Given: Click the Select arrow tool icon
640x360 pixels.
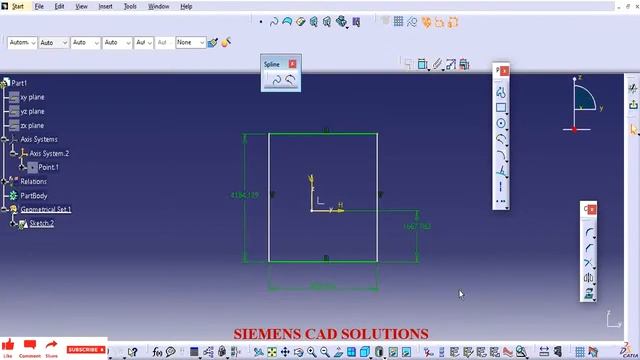Looking at the screenshot, I should pyautogui.click(x=633, y=130).
